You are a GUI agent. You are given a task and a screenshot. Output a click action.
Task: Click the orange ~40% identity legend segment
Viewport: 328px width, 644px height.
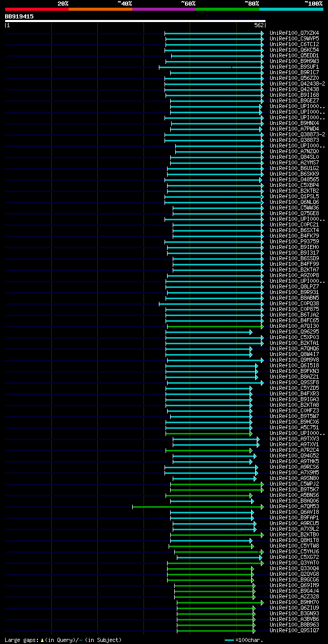click(x=100, y=9)
